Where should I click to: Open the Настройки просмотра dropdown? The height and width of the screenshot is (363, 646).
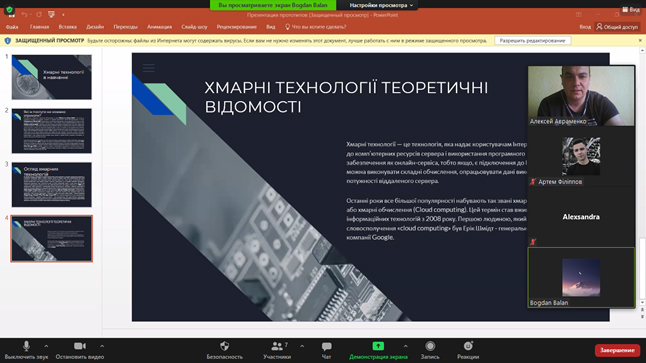381,5
